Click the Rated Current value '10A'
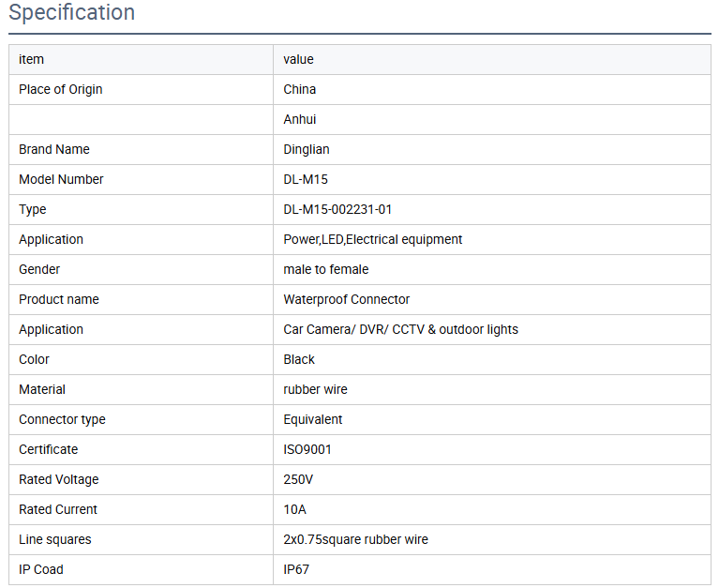The height and width of the screenshot is (588, 719). [294, 509]
